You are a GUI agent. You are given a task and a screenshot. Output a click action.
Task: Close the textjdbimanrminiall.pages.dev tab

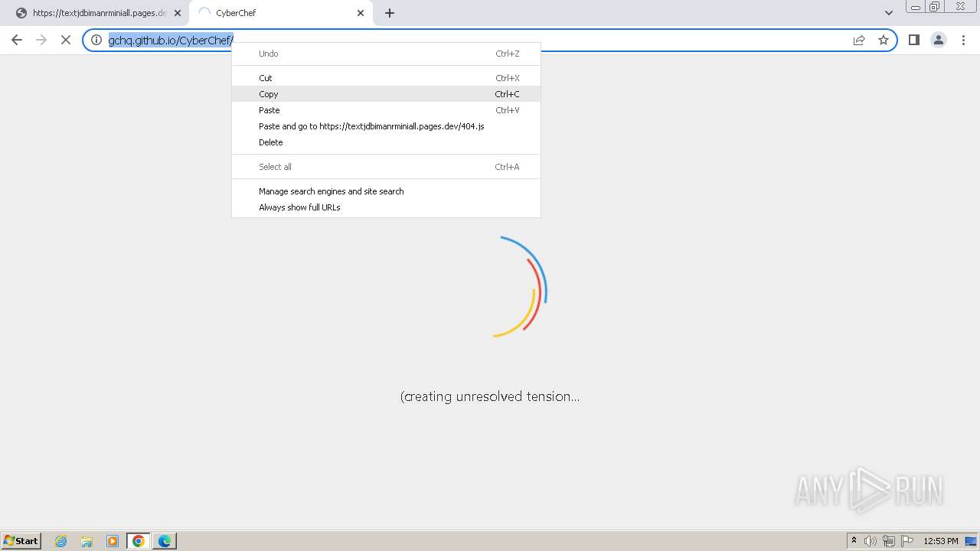[x=178, y=13]
